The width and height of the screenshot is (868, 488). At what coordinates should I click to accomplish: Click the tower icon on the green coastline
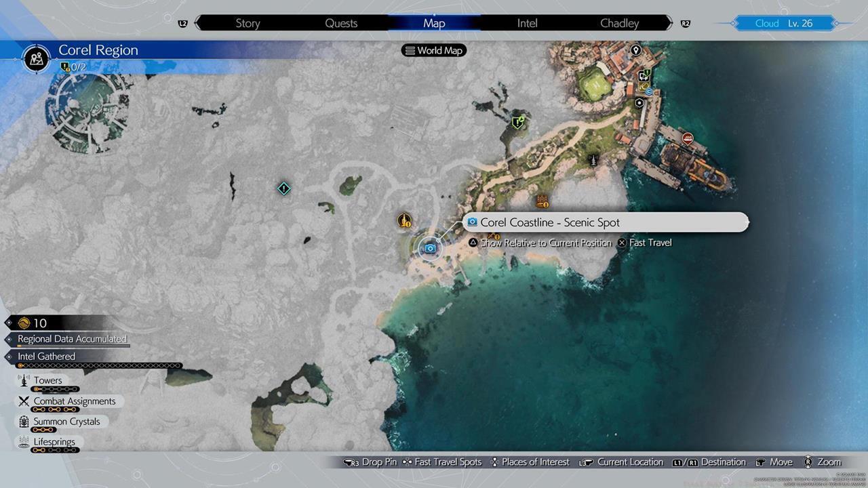(x=593, y=160)
